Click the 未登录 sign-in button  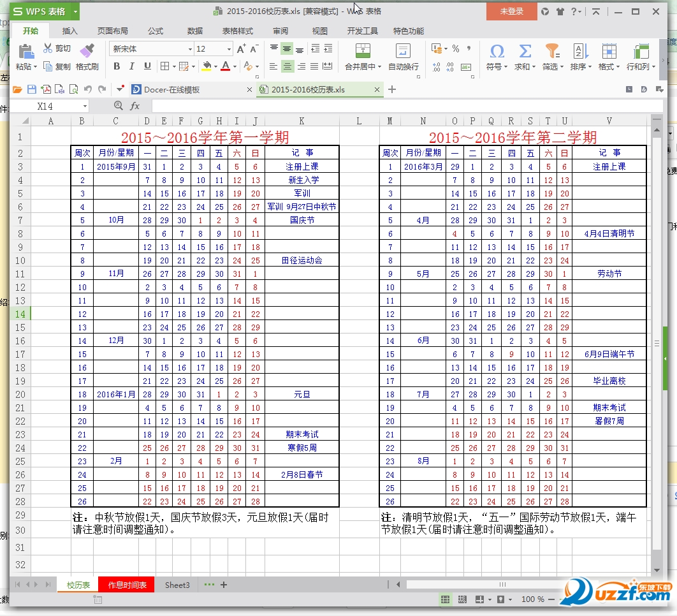(x=512, y=11)
